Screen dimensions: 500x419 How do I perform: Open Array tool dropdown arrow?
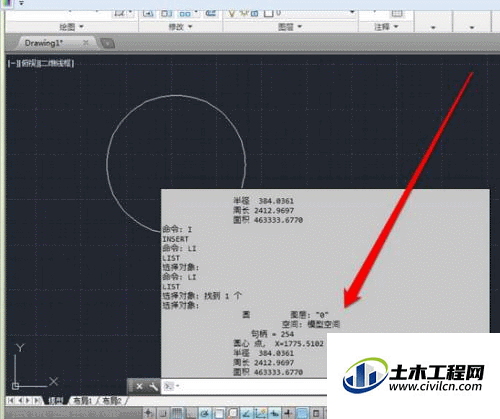pyautogui.click(x=196, y=13)
